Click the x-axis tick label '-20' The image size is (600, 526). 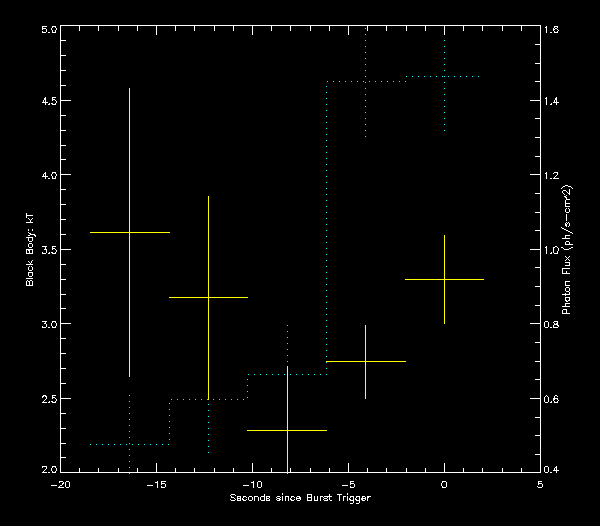[60, 483]
